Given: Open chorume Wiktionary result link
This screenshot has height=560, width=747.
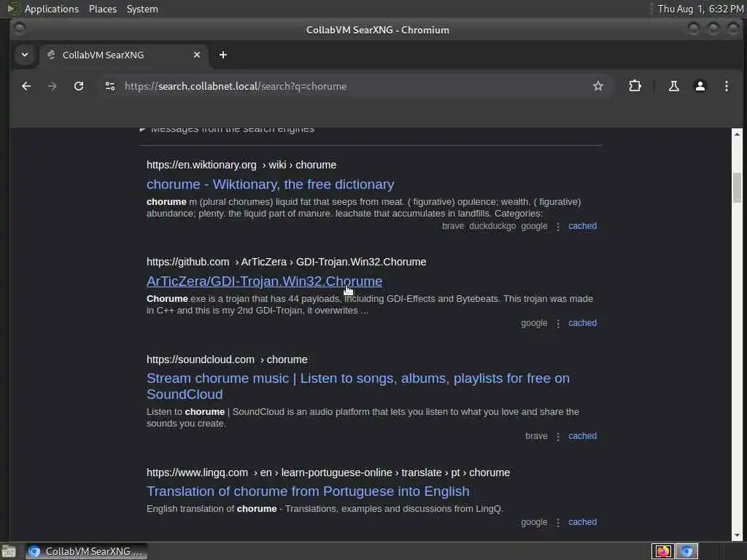Looking at the screenshot, I should [x=270, y=184].
